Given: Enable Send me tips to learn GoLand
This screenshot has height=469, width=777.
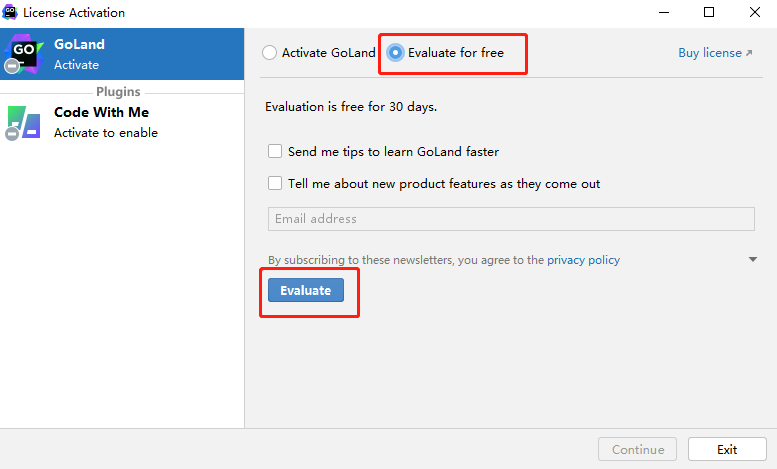Looking at the screenshot, I should point(275,152).
